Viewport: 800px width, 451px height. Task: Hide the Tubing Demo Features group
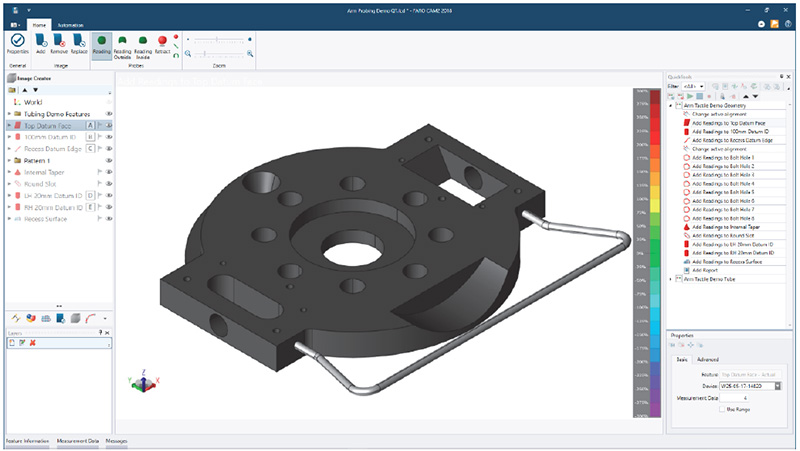(108, 115)
